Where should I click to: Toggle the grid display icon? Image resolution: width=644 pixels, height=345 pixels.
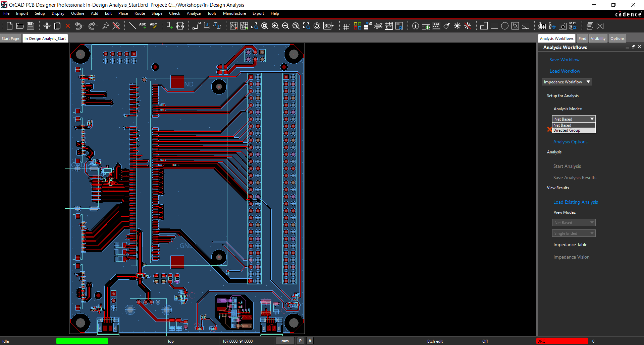(346, 26)
